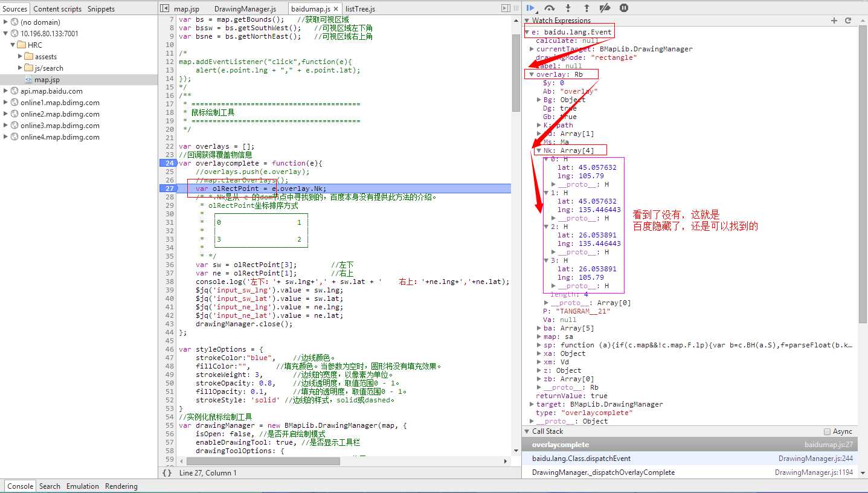Add a new watch expression
Image resolution: width=868 pixels, height=493 pixels.
[834, 21]
